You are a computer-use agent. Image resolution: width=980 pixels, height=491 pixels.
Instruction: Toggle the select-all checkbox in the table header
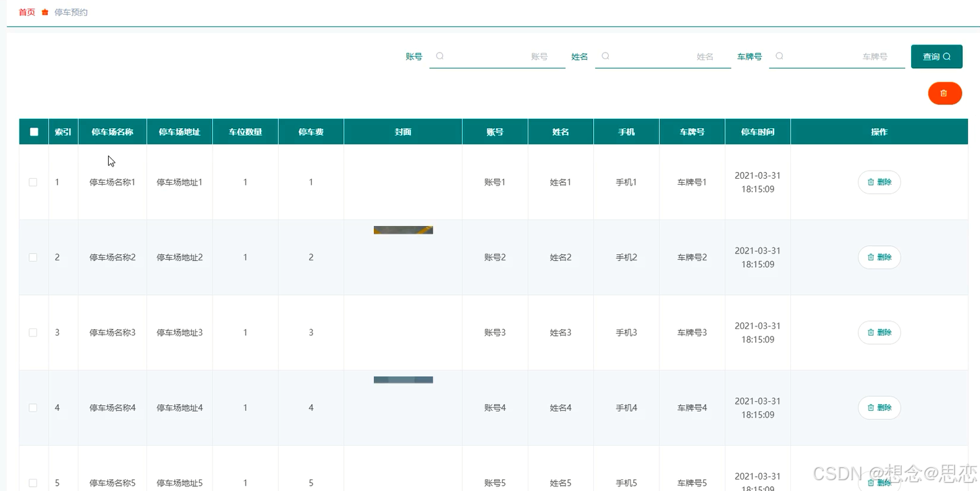(34, 132)
